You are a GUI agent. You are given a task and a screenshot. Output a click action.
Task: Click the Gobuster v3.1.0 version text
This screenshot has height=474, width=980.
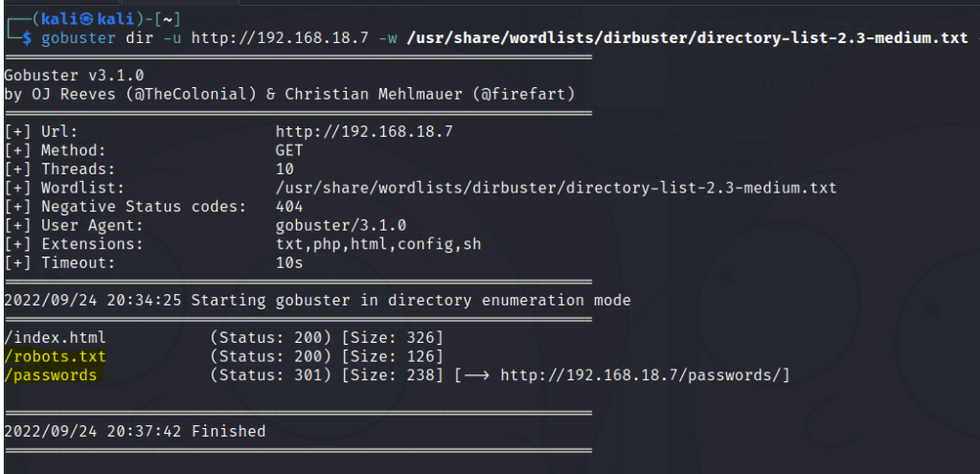click(74, 75)
